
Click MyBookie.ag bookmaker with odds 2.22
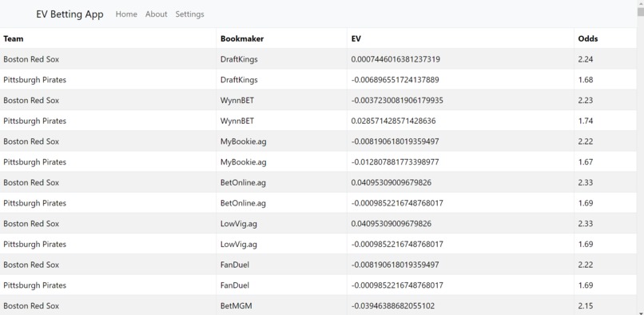(x=243, y=142)
